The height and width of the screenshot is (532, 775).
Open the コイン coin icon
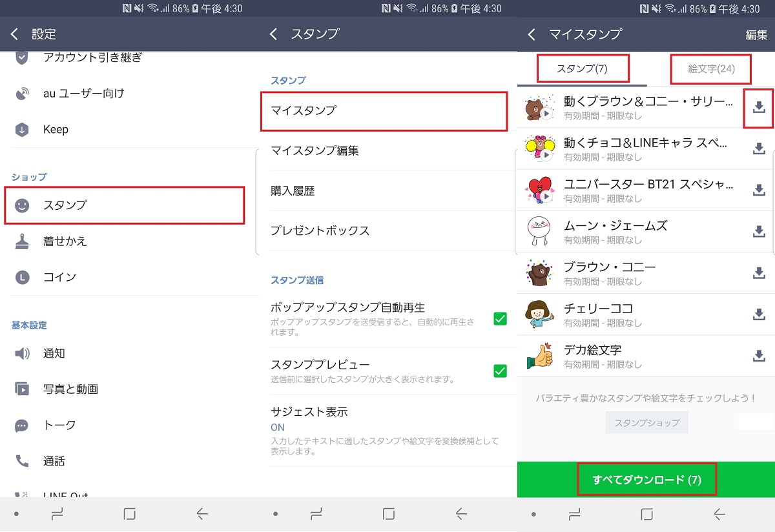point(22,277)
